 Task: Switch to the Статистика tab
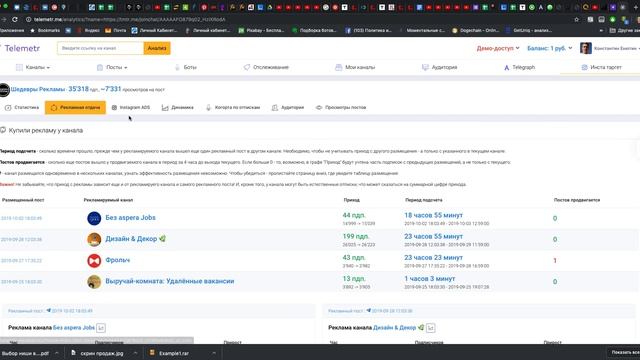click(x=22, y=107)
